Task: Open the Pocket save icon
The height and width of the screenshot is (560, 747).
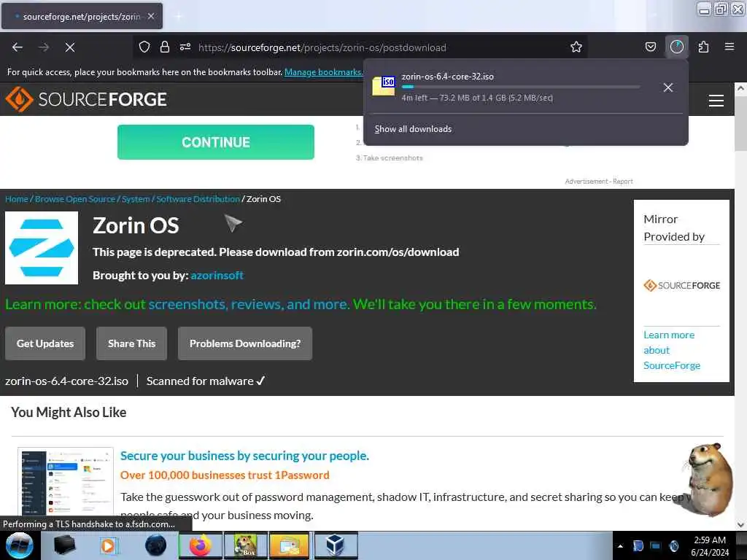Action: tap(650, 47)
